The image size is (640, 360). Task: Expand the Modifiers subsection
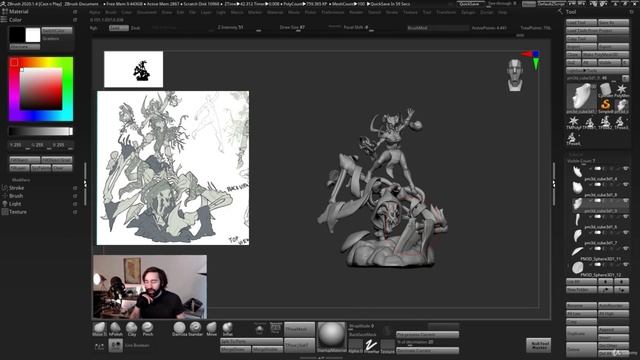(x=21, y=180)
